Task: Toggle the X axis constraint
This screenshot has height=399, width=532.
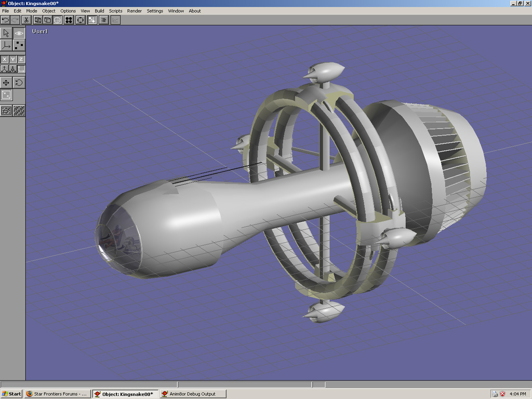Action: [x=4, y=59]
